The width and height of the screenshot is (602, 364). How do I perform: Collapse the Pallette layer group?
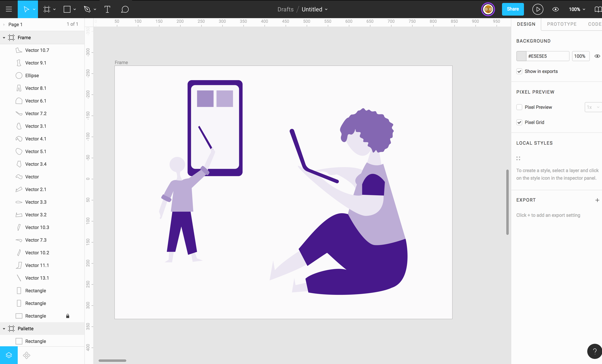(4, 329)
